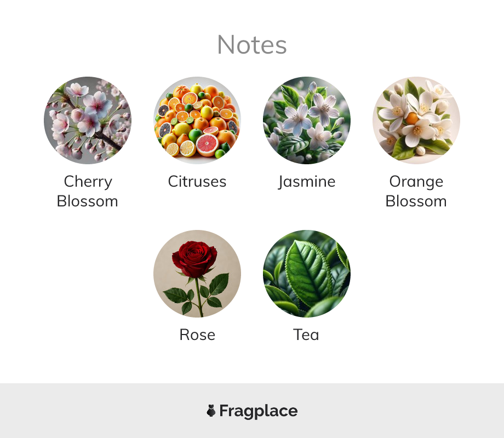Select the red Rose note image

[x=197, y=274]
